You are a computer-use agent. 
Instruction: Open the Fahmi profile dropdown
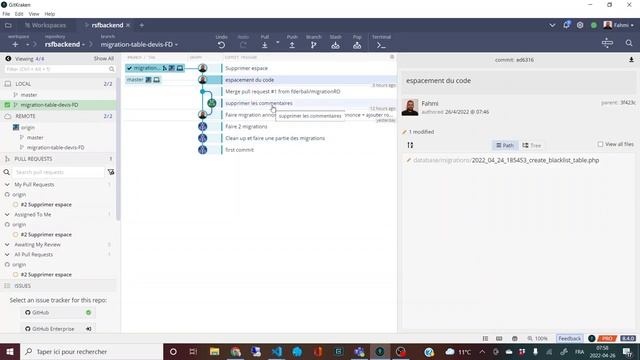(619, 25)
